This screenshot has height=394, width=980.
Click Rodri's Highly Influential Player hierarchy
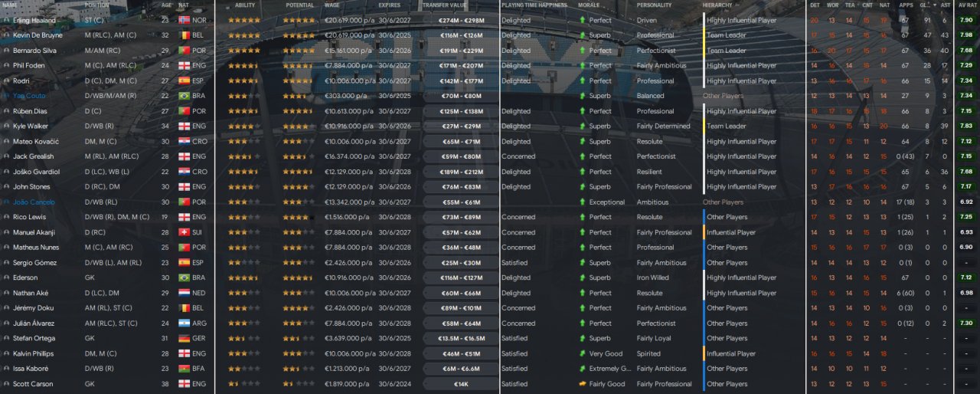coord(741,80)
